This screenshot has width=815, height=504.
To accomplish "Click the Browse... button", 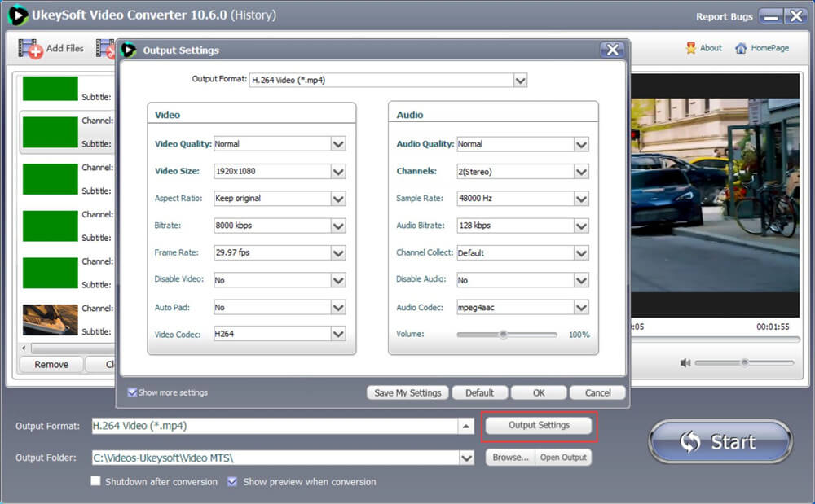I will (510, 458).
